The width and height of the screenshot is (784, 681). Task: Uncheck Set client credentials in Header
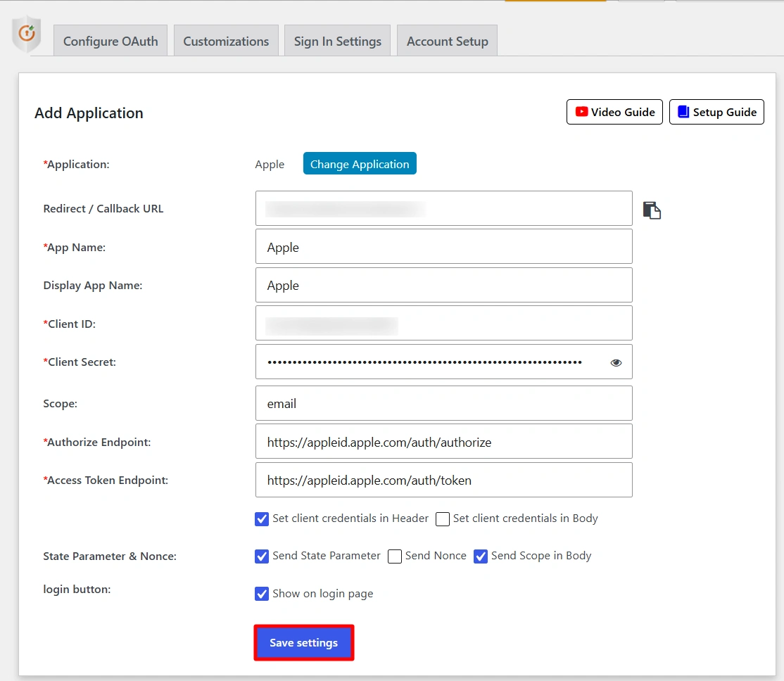coord(262,519)
